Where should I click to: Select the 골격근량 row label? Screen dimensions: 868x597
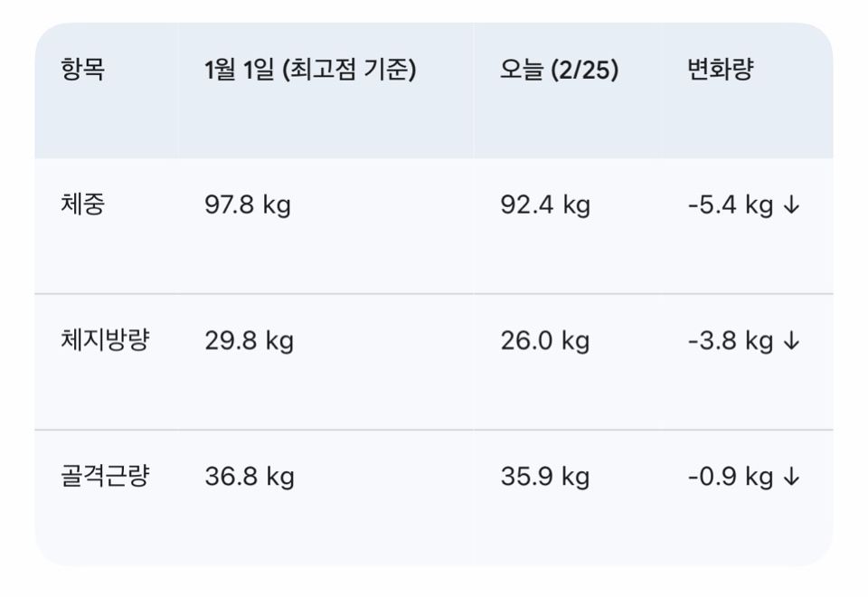(105, 477)
